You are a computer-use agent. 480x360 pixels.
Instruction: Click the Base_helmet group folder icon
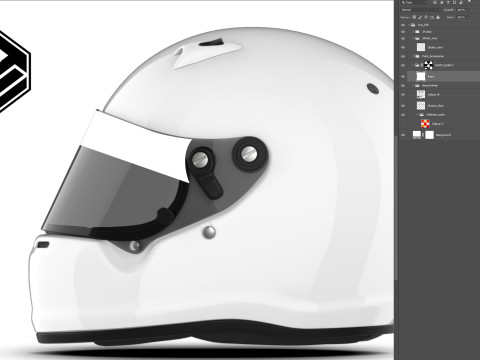[417, 85]
